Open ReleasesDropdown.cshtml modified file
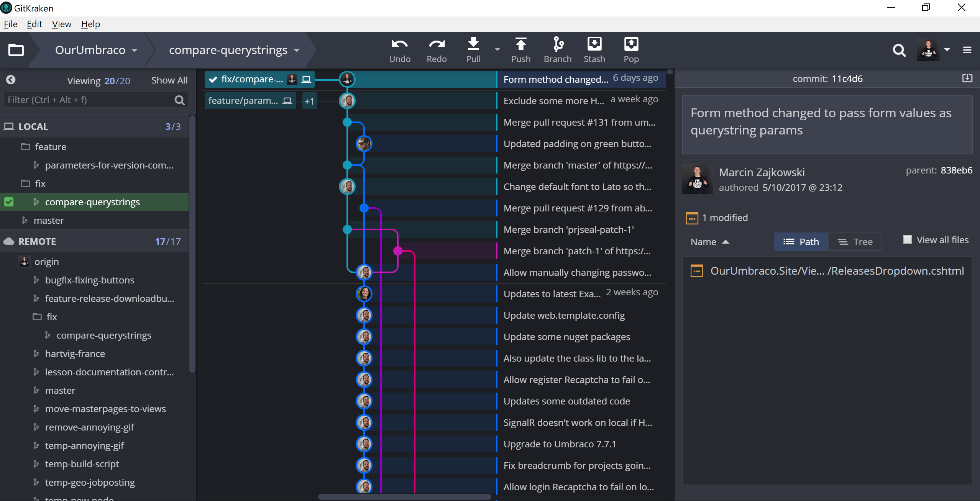 point(827,271)
